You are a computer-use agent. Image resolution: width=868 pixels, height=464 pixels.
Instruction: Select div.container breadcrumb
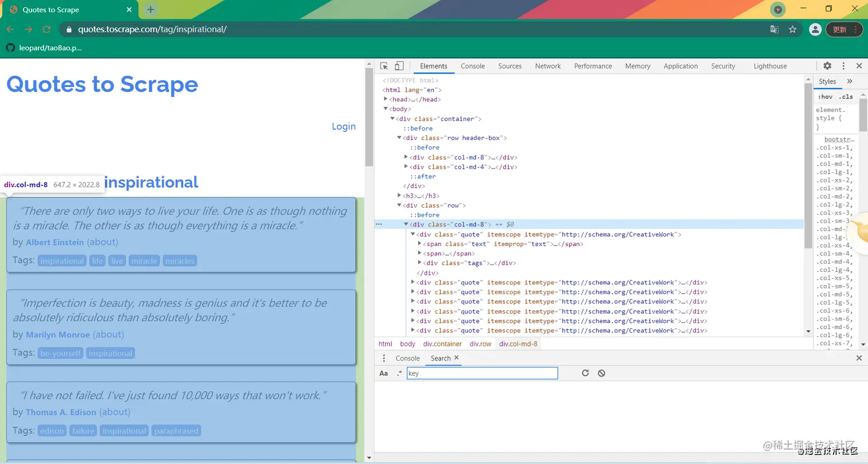(443, 344)
